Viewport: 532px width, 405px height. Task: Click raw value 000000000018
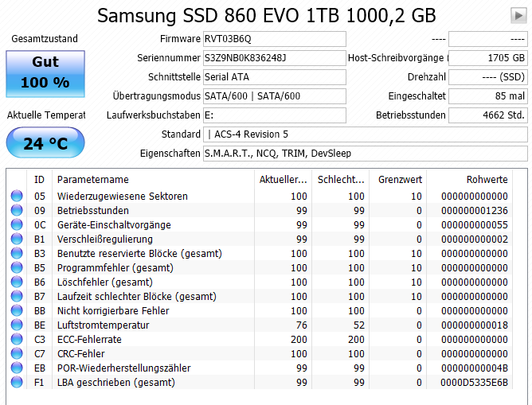(475, 325)
